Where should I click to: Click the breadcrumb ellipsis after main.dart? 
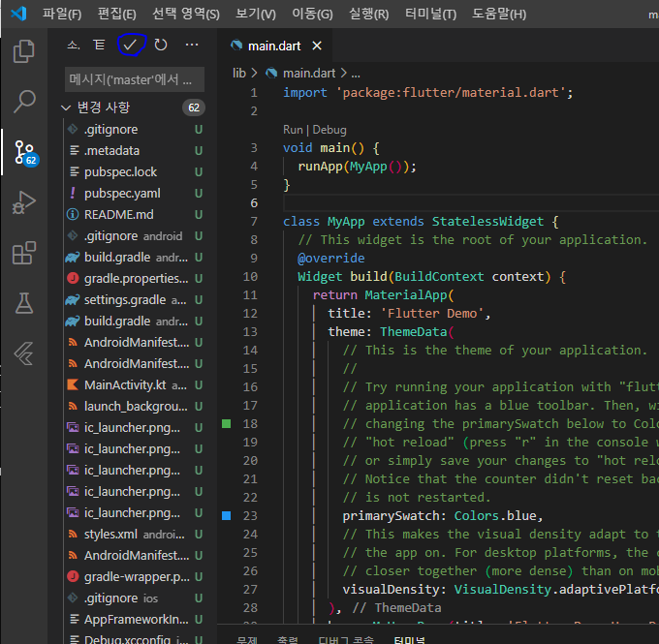click(x=356, y=74)
